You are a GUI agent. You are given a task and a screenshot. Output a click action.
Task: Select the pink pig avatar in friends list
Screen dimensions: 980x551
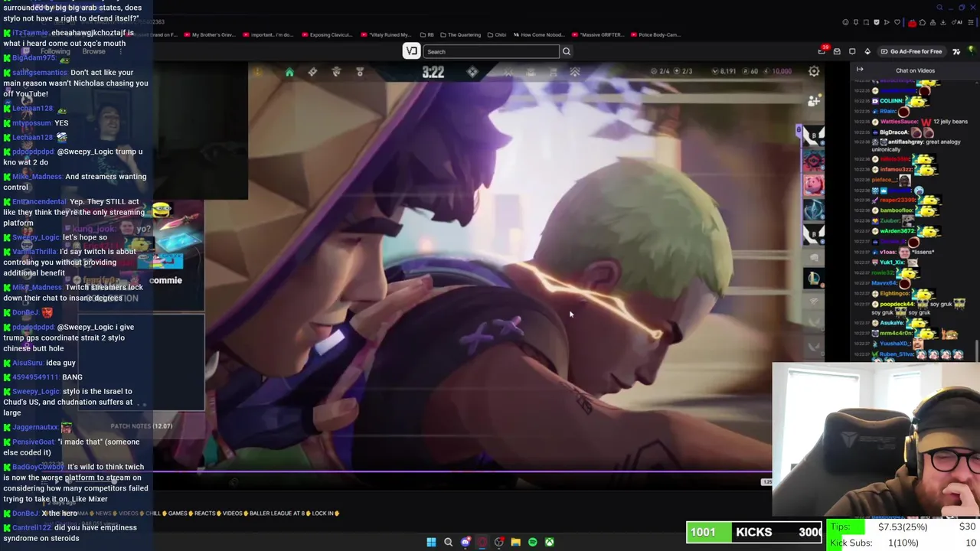[813, 184]
